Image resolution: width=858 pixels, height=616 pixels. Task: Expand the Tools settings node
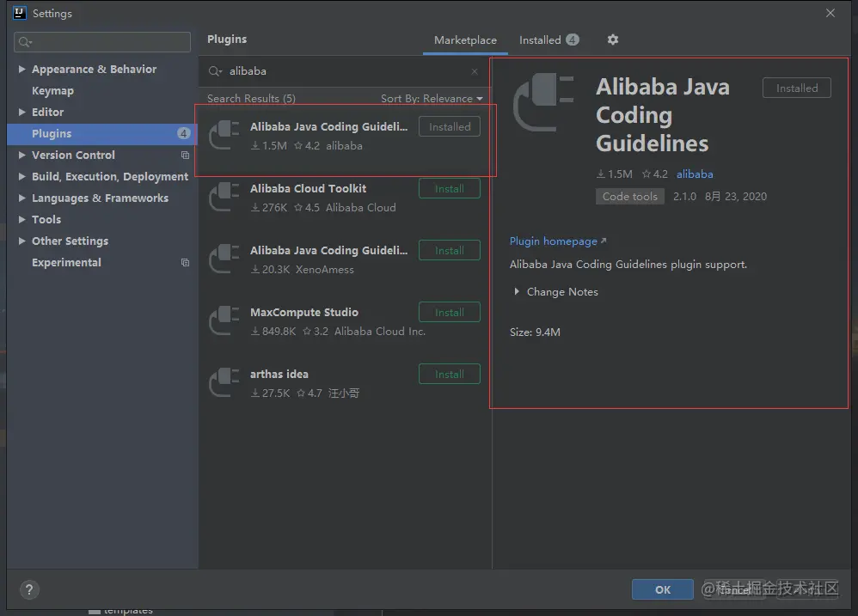tap(21, 219)
